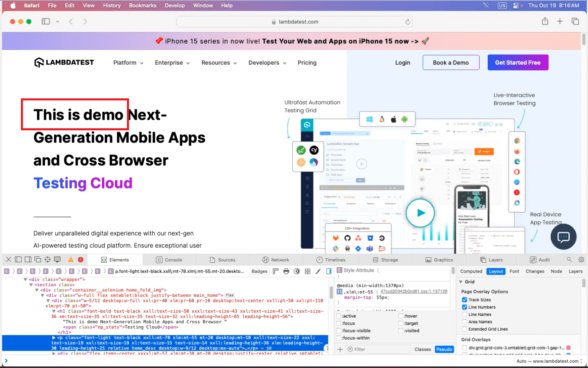Image resolution: width=588 pixels, height=368 pixels.
Task: Expand the Resources navigation dropdown
Action: click(x=219, y=63)
